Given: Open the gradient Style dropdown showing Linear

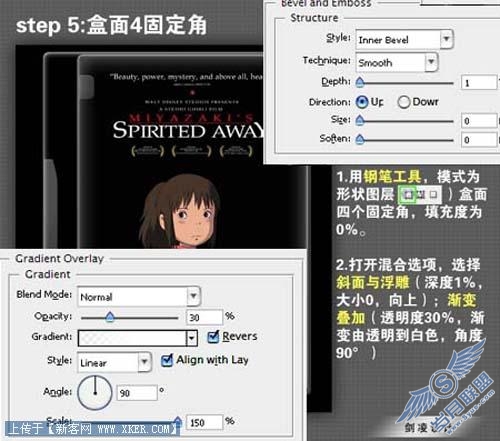Looking at the screenshot, I should tap(114, 362).
